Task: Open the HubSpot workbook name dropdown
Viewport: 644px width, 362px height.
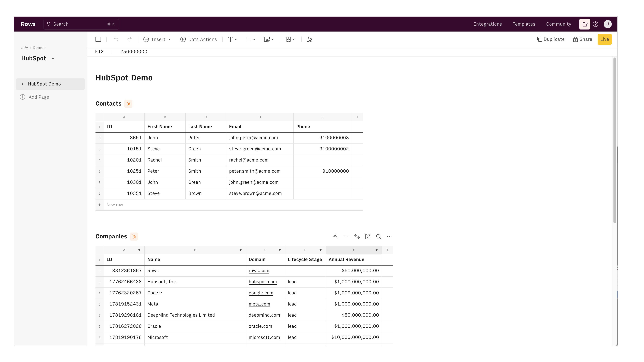Action: [x=53, y=58]
